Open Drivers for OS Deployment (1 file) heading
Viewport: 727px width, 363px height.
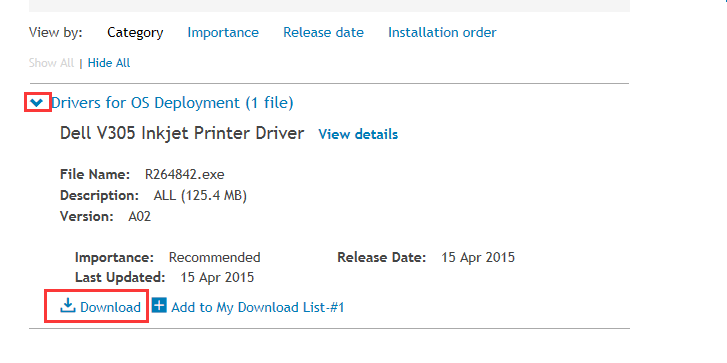(172, 102)
